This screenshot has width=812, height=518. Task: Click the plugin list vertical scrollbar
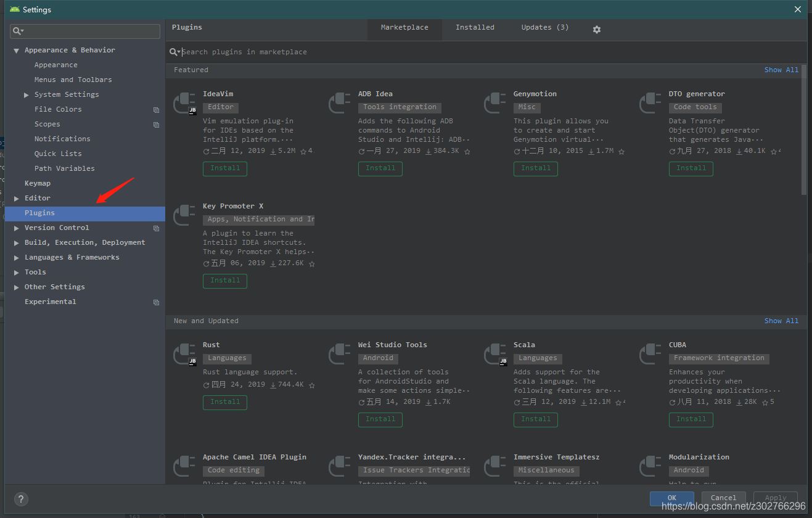click(x=804, y=130)
